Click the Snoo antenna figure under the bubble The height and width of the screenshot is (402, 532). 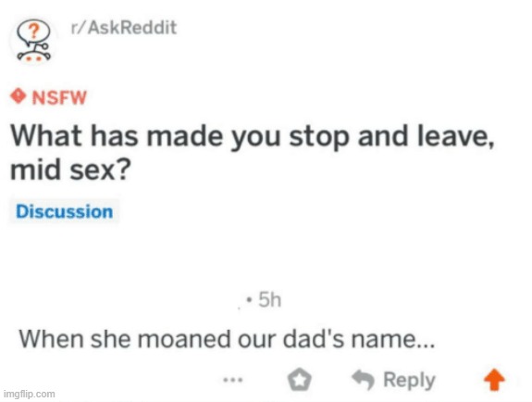pos(34,53)
